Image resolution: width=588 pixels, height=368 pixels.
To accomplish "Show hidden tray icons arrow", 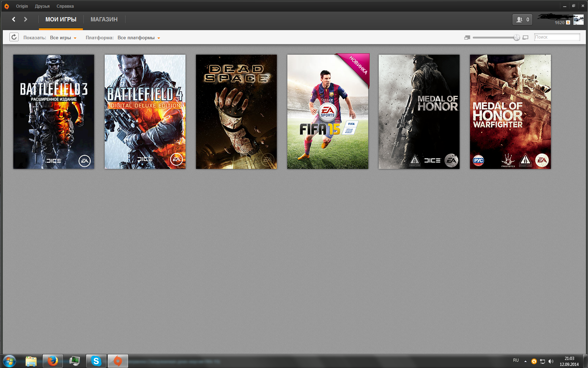I will pyautogui.click(x=525, y=361).
